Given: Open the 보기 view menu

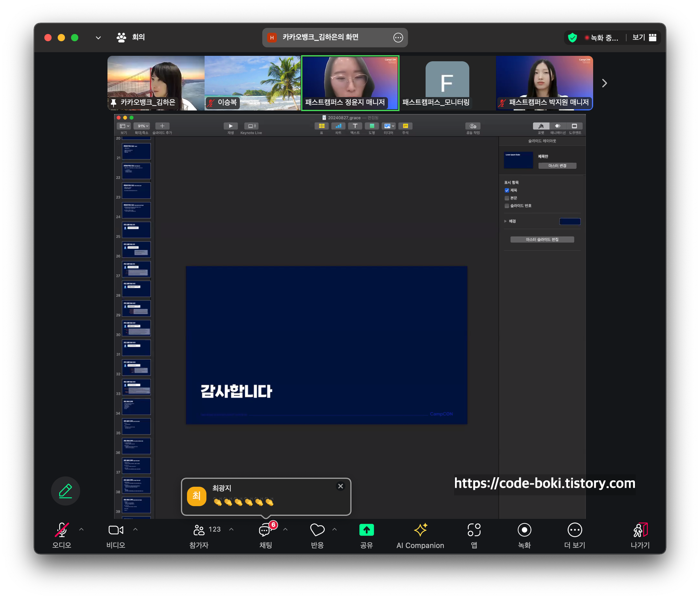Looking at the screenshot, I should [x=644, y=37].
